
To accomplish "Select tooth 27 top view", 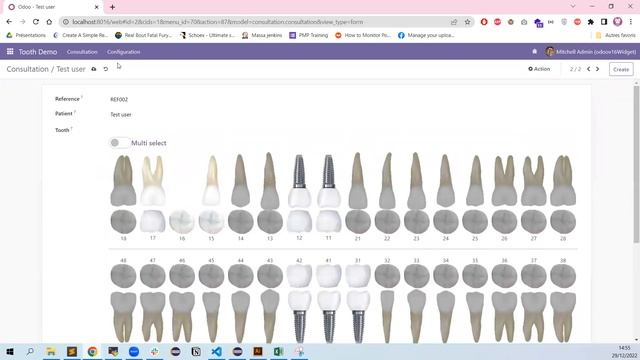I will coord(533,222).
